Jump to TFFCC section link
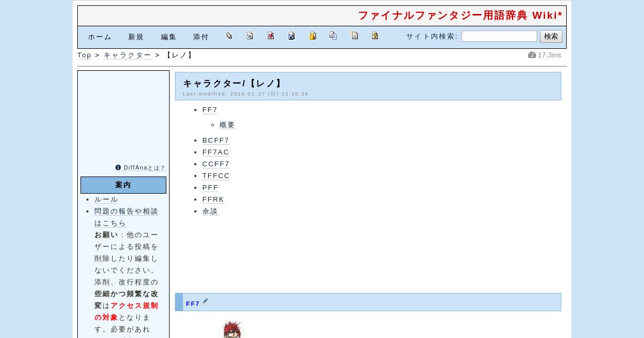 [216, 176]
